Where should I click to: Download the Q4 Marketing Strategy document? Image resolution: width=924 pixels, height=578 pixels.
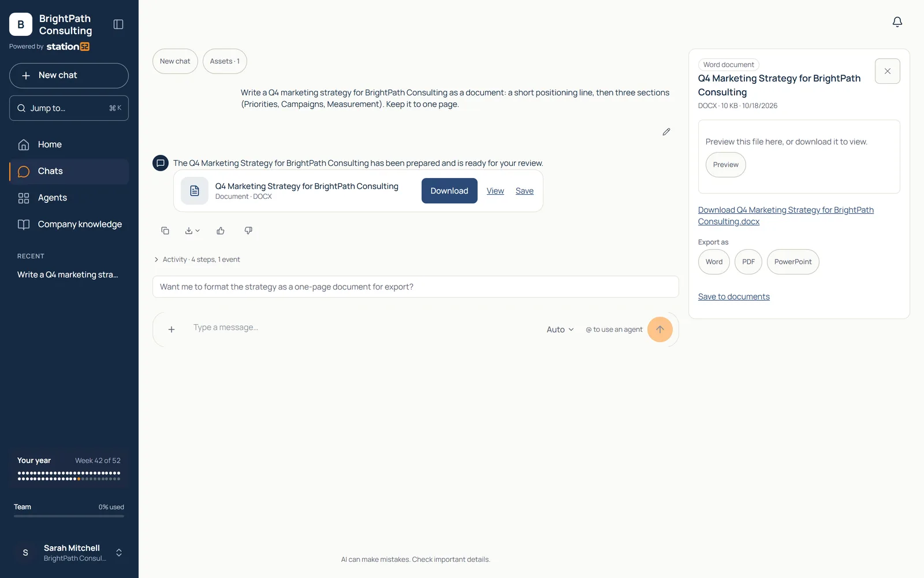point(449,191)
